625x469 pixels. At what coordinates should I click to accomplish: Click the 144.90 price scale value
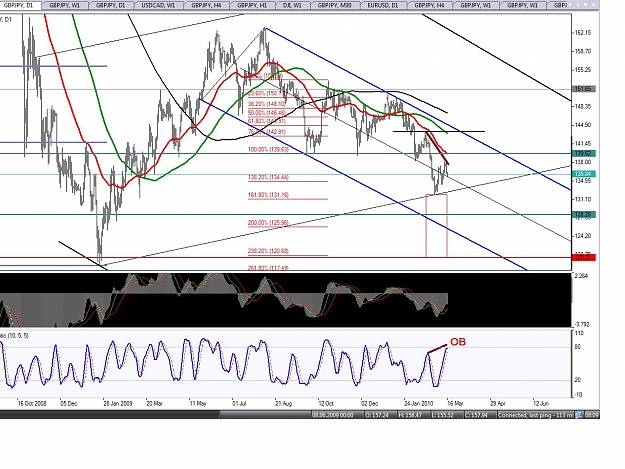click(x=583, y=125)
